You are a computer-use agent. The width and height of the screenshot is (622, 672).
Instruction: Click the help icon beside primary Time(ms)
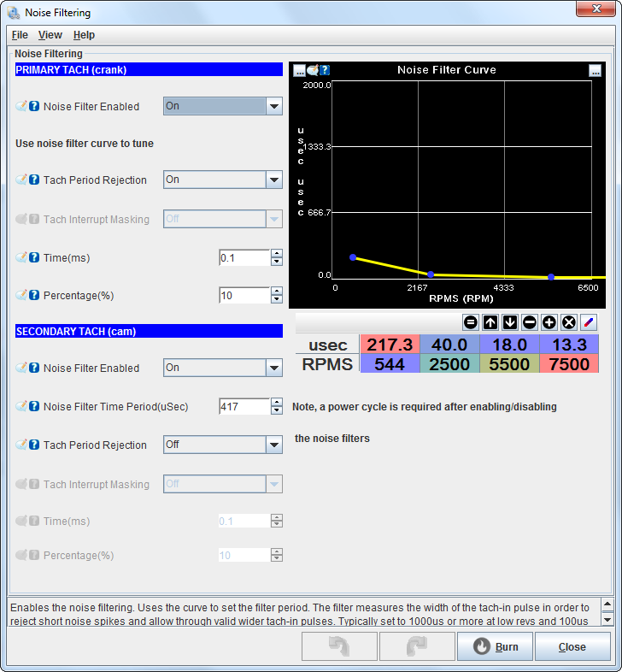coord(34,257)
